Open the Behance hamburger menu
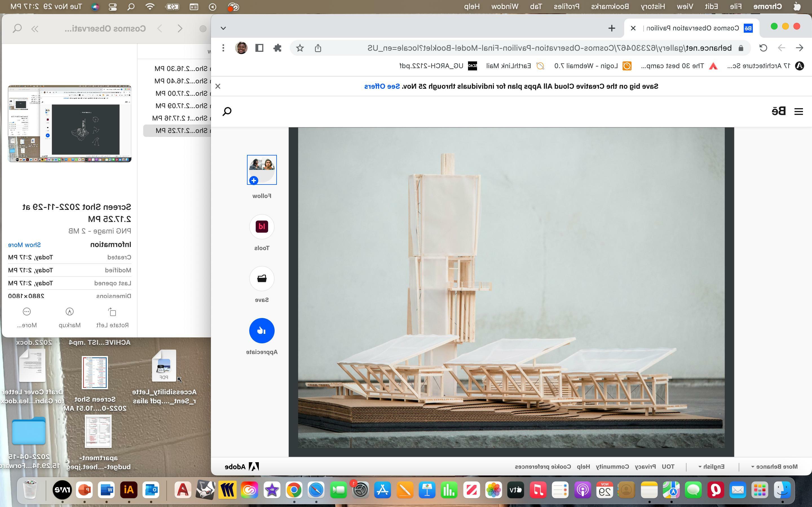The width and height of the screenshot is (812, 507). tap(798, 112)
